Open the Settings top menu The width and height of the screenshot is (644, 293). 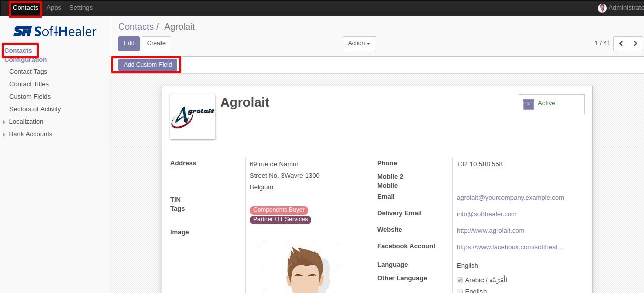[81, 8]
